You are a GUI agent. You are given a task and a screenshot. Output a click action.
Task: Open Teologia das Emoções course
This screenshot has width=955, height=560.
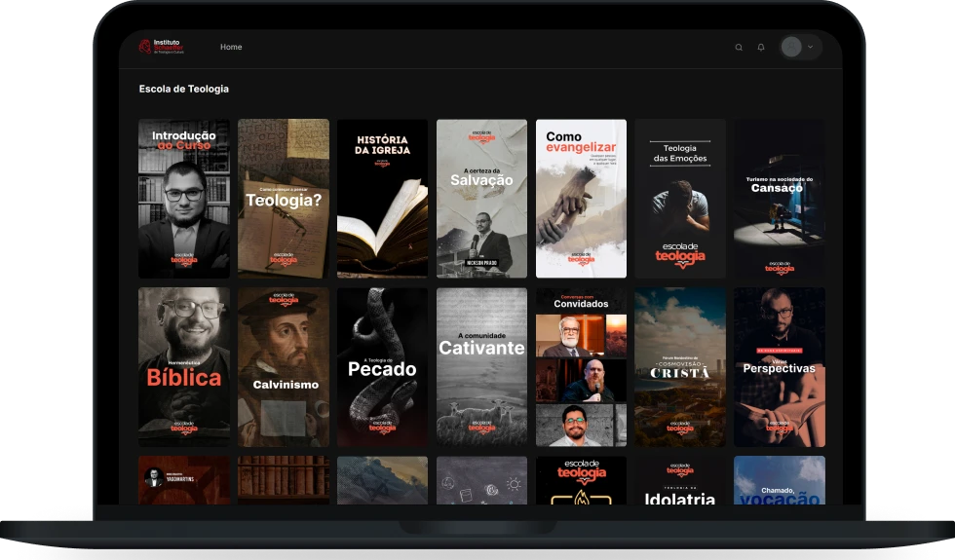(680, 199)
